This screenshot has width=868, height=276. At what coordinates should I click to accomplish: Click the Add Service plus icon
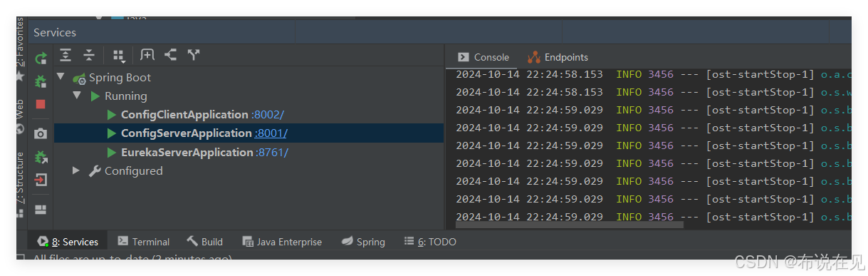pos(147,55)
